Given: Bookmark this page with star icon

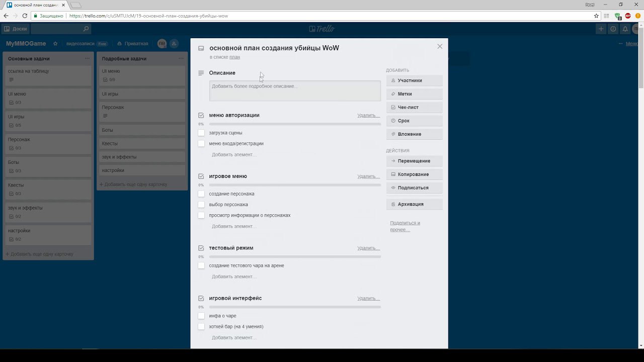Looking at the screenshot, I should [596, 16].
